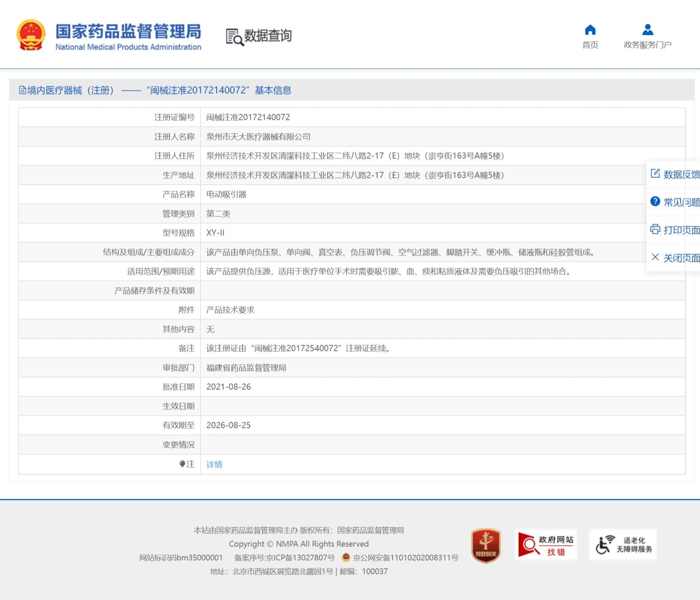
Task: Open the government service portal person icon
Action: (647, 30)
